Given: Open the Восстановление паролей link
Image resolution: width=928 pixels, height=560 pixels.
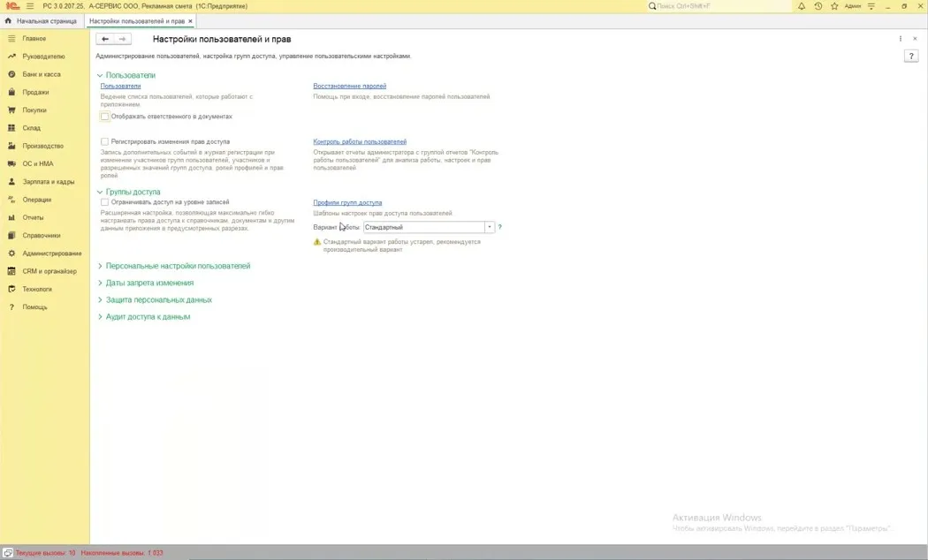Looking at the screenshot, I should [x=350, y=86].
